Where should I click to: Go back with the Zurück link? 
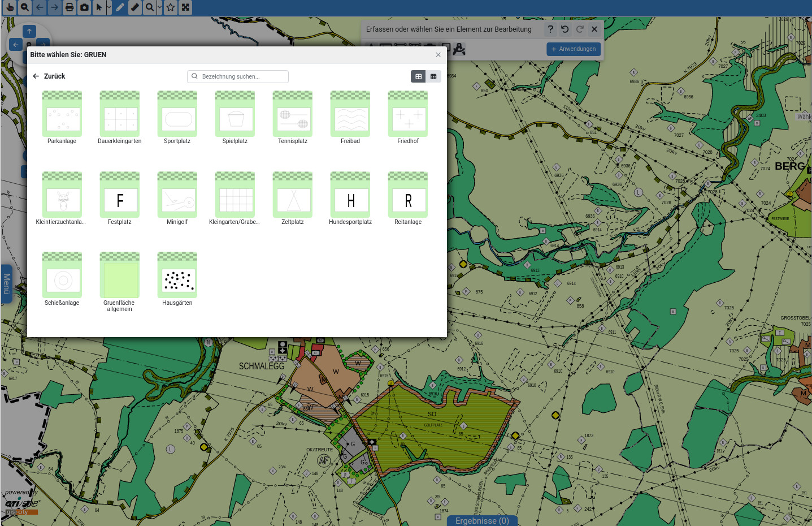(x=49, y=76)
